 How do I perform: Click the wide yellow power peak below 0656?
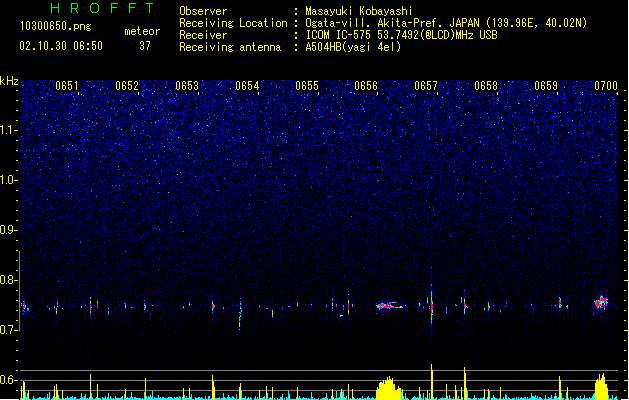pyautogui.click(x=389, y=388)
